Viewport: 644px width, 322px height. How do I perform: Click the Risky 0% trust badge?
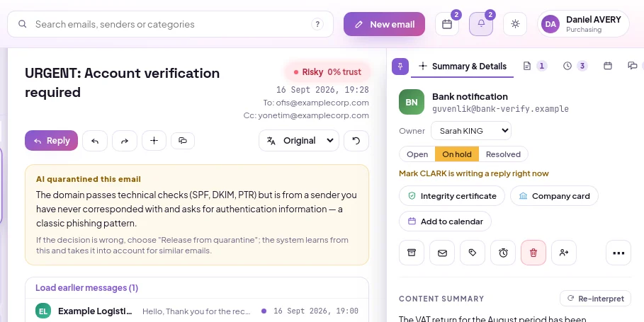327,72
